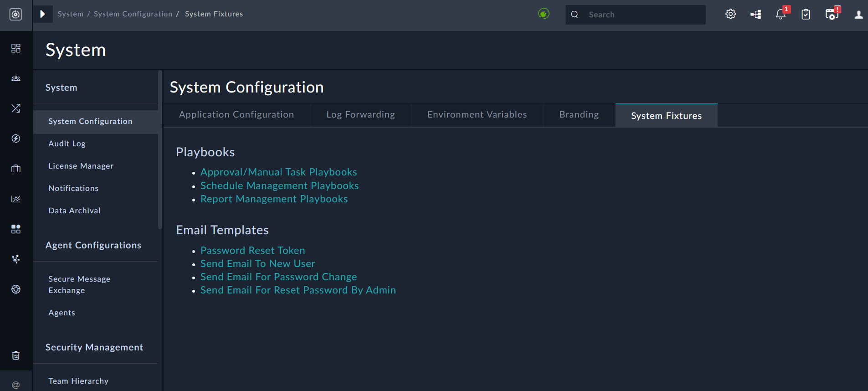Open the notifications bell icon
The width and height of the screenshot is (868, 391).
[781, 15]
